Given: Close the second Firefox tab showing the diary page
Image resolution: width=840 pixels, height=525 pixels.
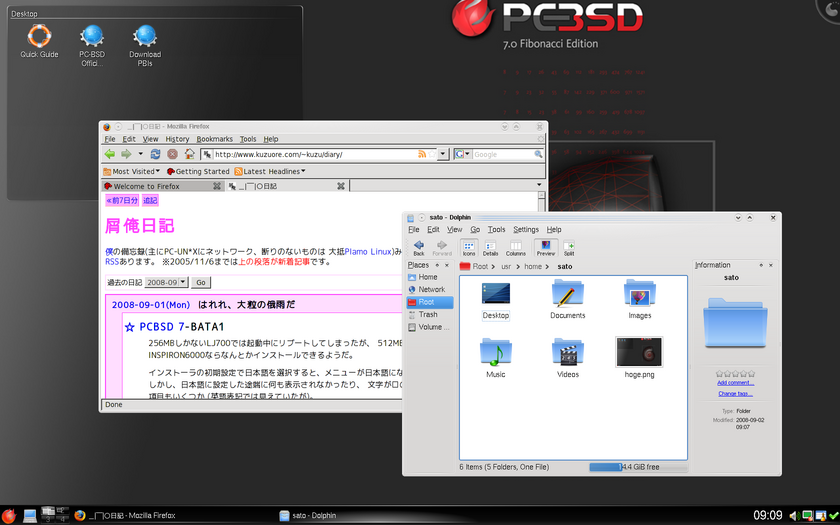Looking at the screenshot, I should coord(341,186).
